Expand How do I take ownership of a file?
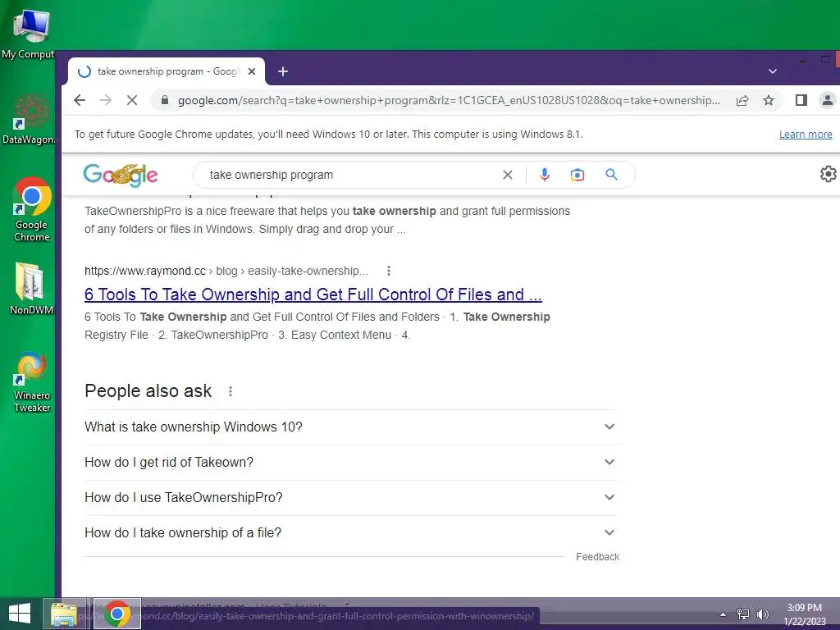Image resolution: width=840 pixels, height=630 pixels. 351,533
